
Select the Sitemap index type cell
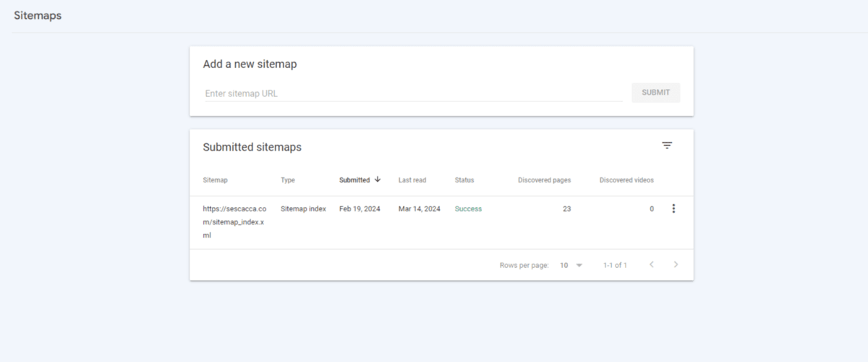[303, 209]
